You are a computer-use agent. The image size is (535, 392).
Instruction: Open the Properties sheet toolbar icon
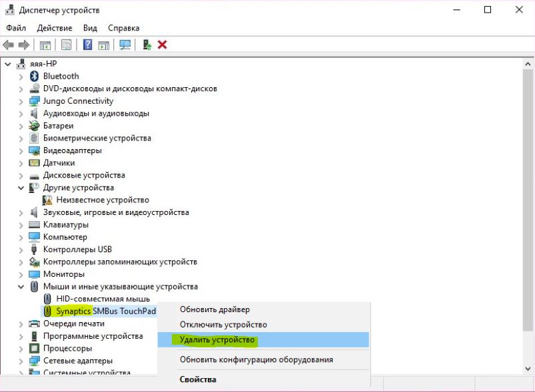66,45
